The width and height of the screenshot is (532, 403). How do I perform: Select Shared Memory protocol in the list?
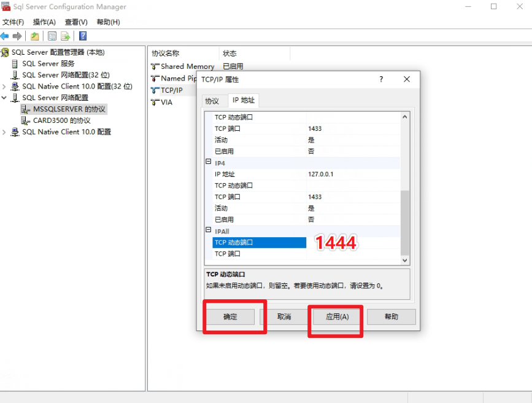[x=187, y=66]
